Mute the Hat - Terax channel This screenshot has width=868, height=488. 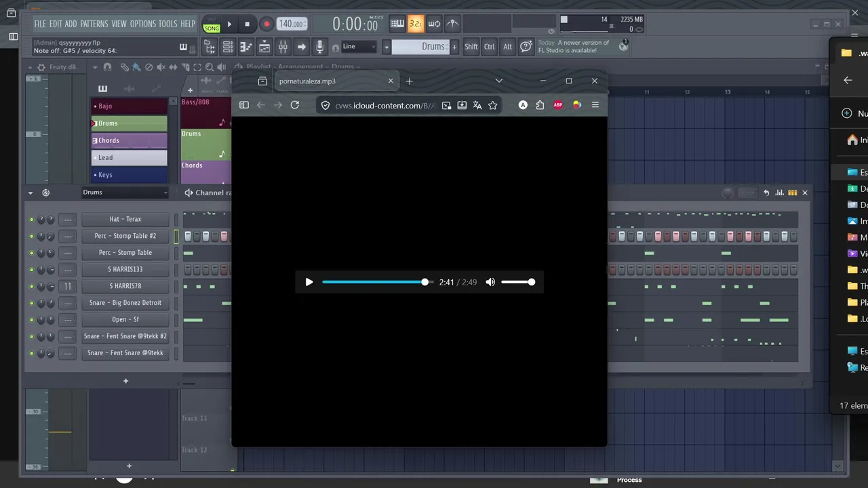pyautogui.click(x=31, y=220)
